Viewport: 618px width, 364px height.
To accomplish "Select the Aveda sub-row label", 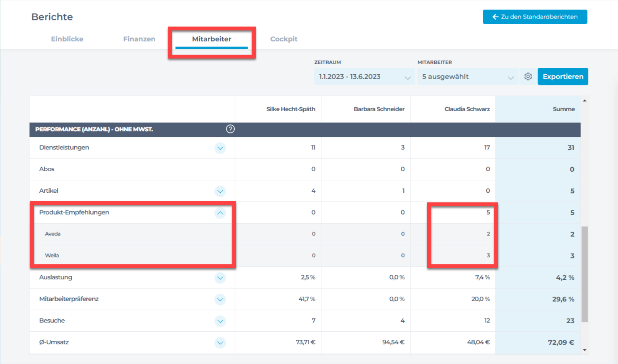I will pos(53,234).
